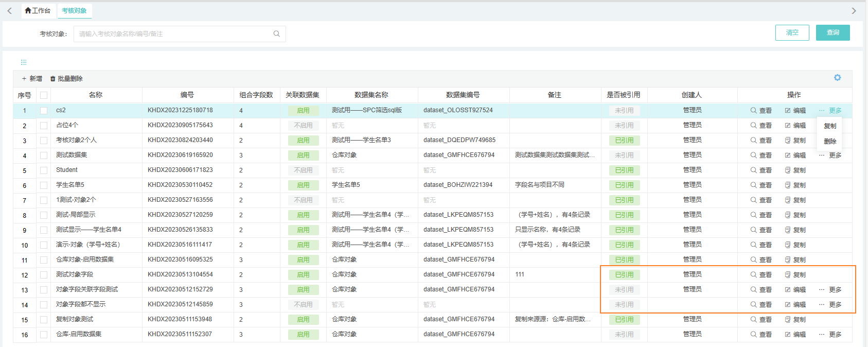
Task: Click the list view icon above the 新增 toolbar
Action: coord(24,62)
